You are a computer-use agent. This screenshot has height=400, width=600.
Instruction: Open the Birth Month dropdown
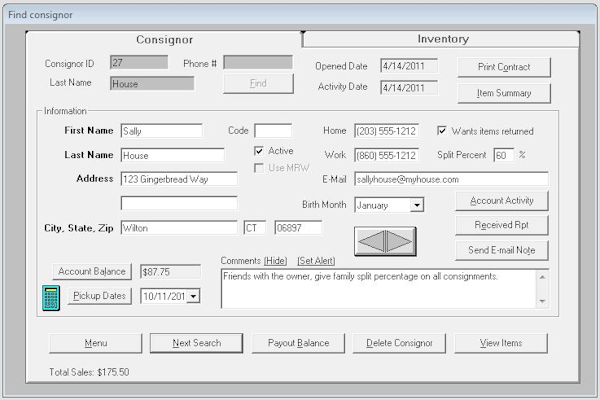click(416, 205)
